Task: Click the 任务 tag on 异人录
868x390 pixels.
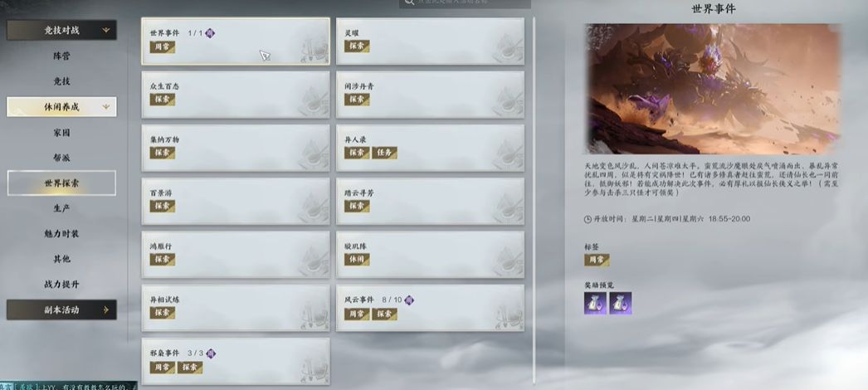Action: click(385, 153)
